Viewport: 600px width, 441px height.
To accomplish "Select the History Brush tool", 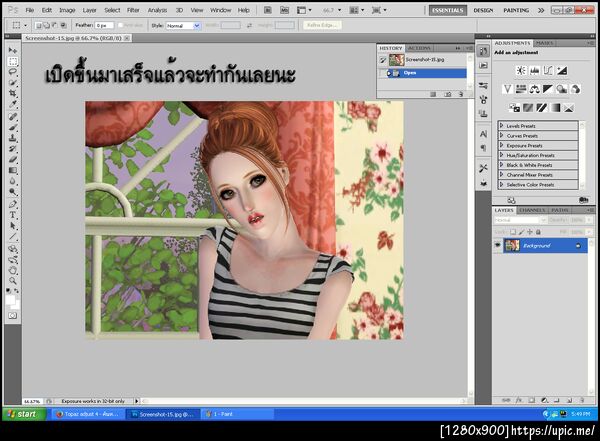I will click(13, 149).
